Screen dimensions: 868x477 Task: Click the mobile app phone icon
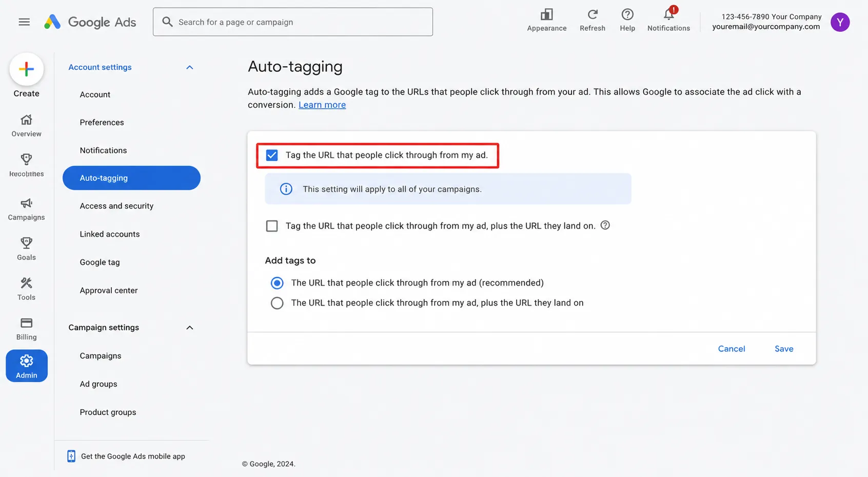(71, 456)
